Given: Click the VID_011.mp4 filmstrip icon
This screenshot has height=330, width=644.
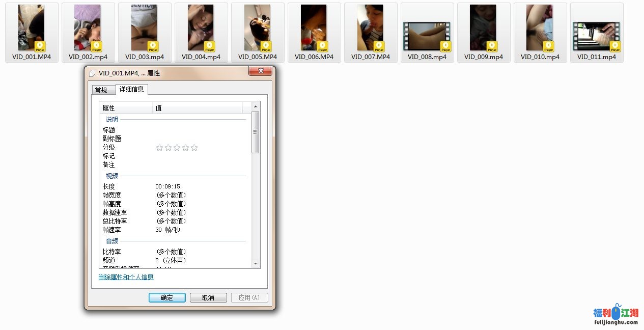Looking at the screenshot, I should (596, 36).
